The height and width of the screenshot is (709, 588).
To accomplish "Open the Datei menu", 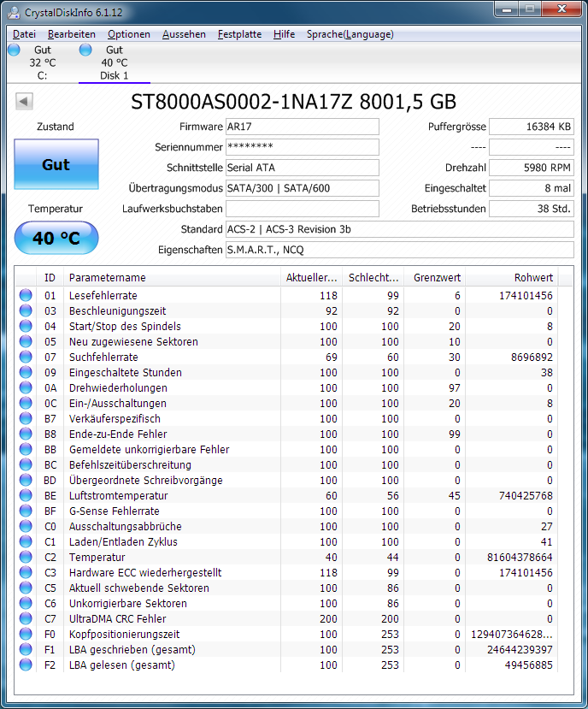I will 24,34.
